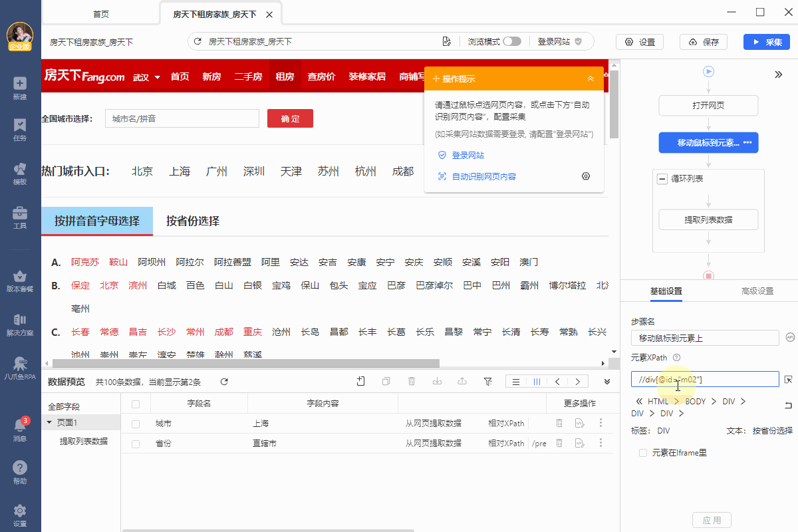
Task: Open 模板 in the left sidebar
Action: point(20,173)
